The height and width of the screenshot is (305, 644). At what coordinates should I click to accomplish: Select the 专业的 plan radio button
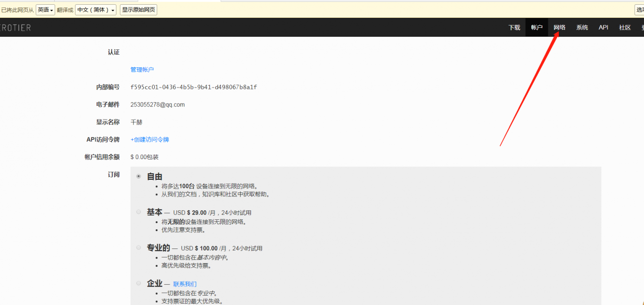139,248
